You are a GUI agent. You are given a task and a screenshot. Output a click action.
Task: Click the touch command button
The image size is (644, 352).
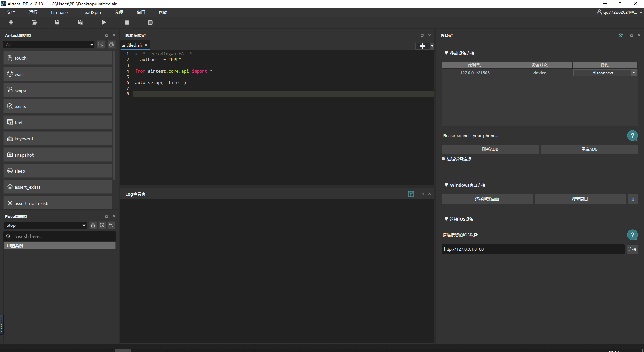coord(58,58)
